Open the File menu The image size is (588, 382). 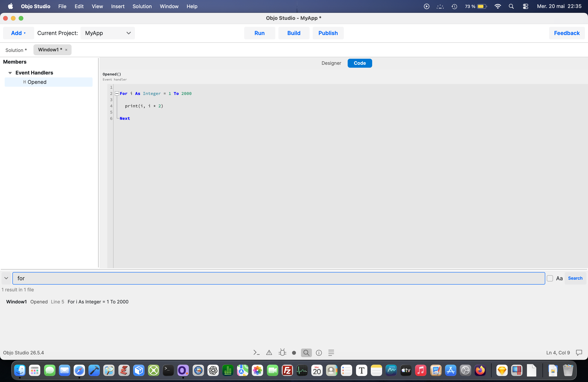tap(62, 6)
